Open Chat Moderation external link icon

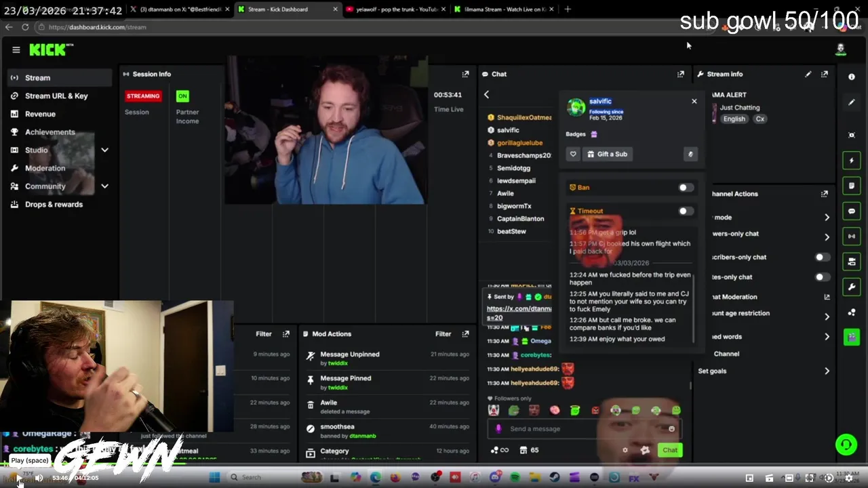pyautogui.click(x=827, y=297)
